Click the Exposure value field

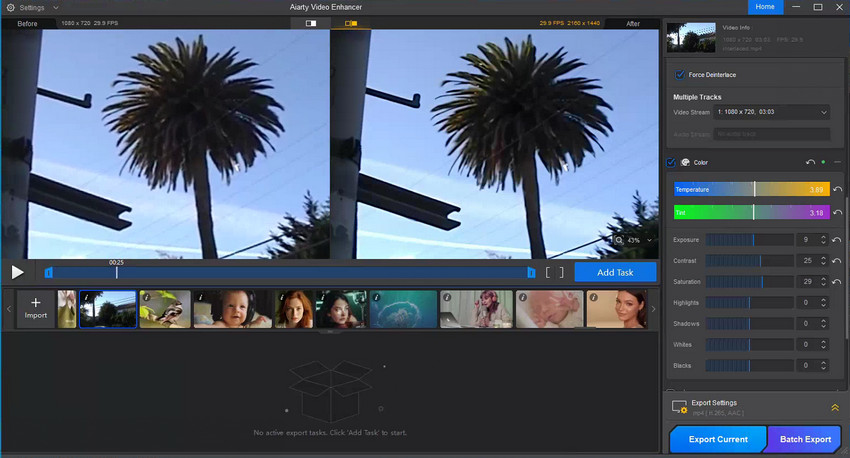(806, 240)
